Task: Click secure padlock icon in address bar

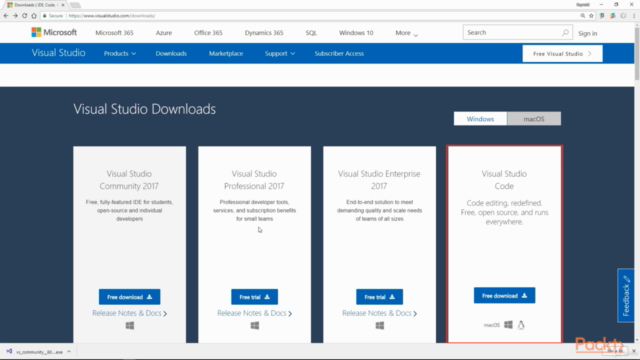Action: tap(44, 16)
